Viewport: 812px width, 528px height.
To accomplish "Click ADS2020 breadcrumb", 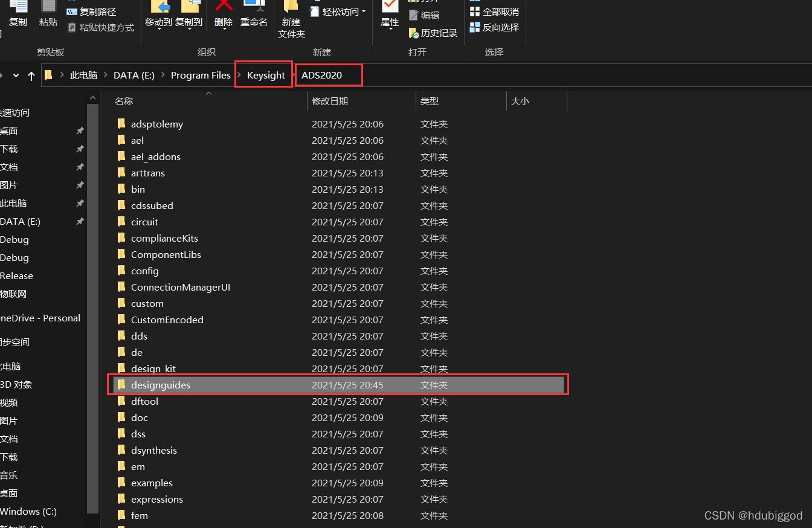I will pos(321,76).
